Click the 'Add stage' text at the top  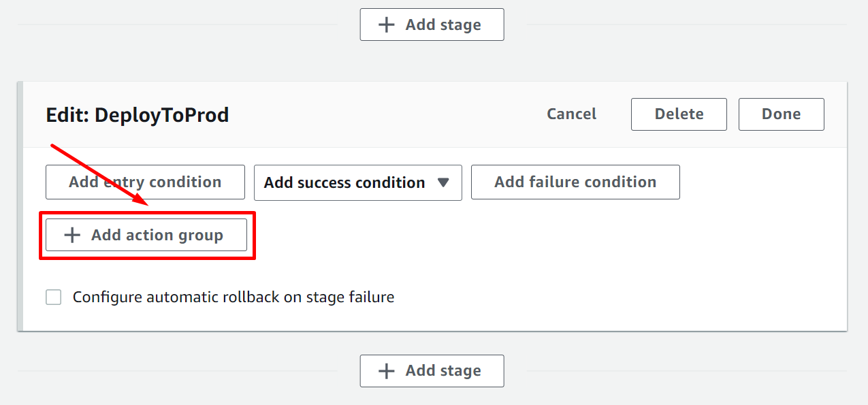[x=443, y=25]
